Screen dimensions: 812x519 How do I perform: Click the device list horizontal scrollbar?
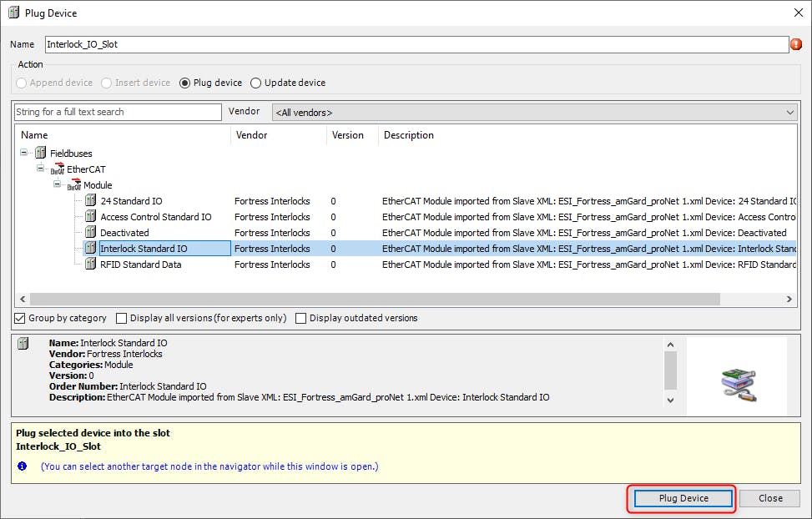(x=375, y=299)
